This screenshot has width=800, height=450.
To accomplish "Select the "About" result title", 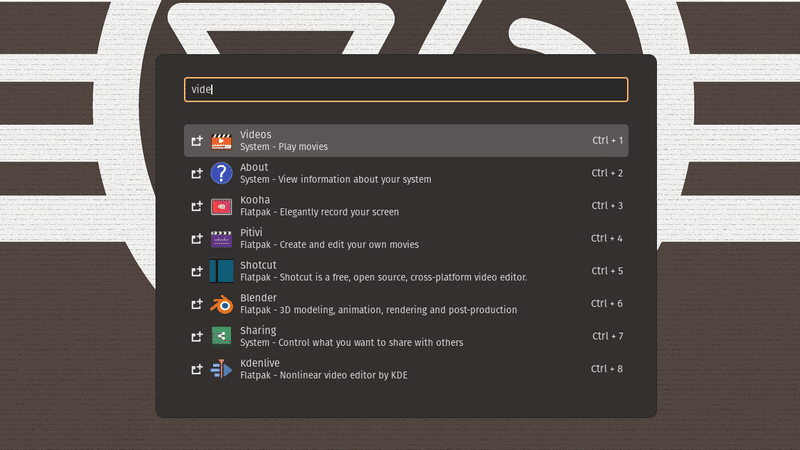I will pos(254,167).
